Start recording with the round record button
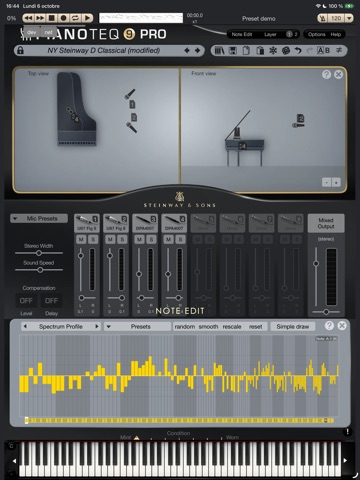360x480 pixels. click(63, 18)
